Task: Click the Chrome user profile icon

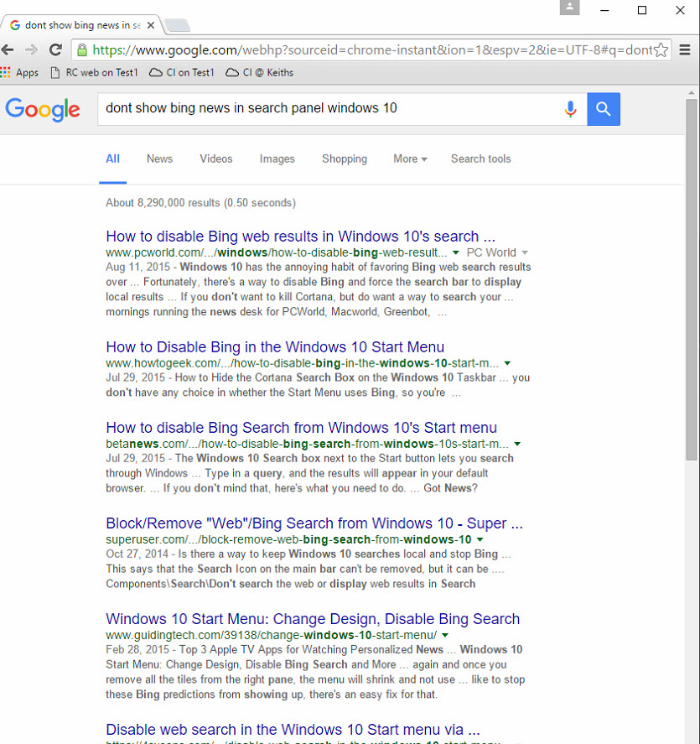Action: [x=570, y=8]
